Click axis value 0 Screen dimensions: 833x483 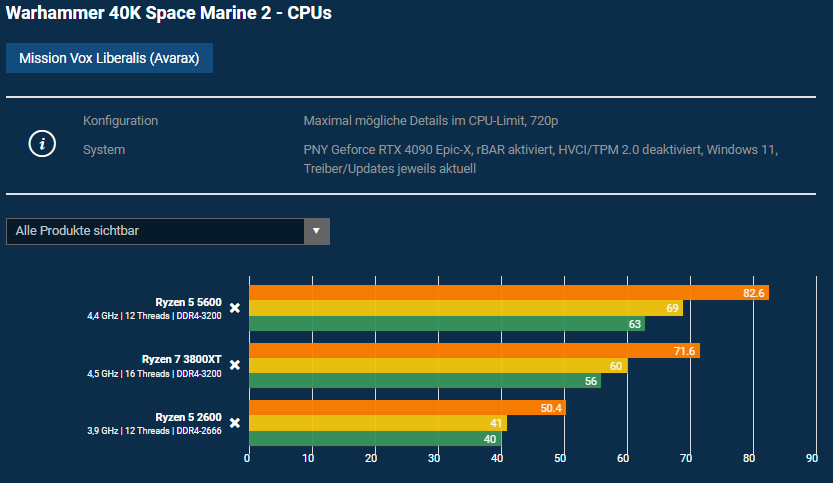247,458
